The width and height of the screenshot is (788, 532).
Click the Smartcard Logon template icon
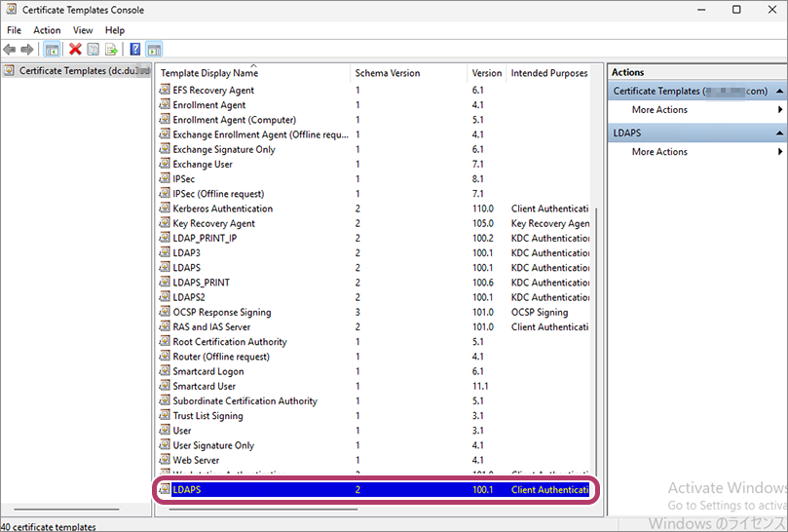click(165, 371)
